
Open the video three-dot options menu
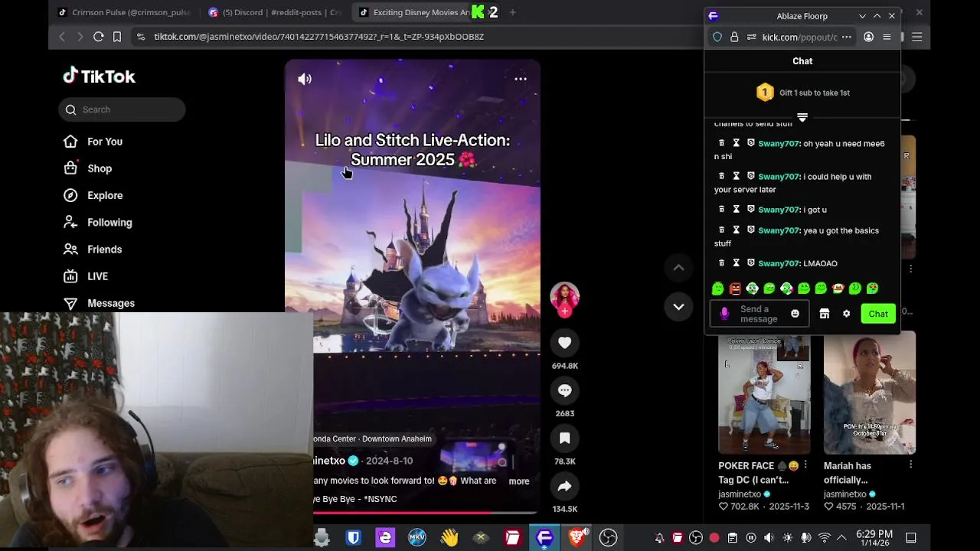pos(520,79)
